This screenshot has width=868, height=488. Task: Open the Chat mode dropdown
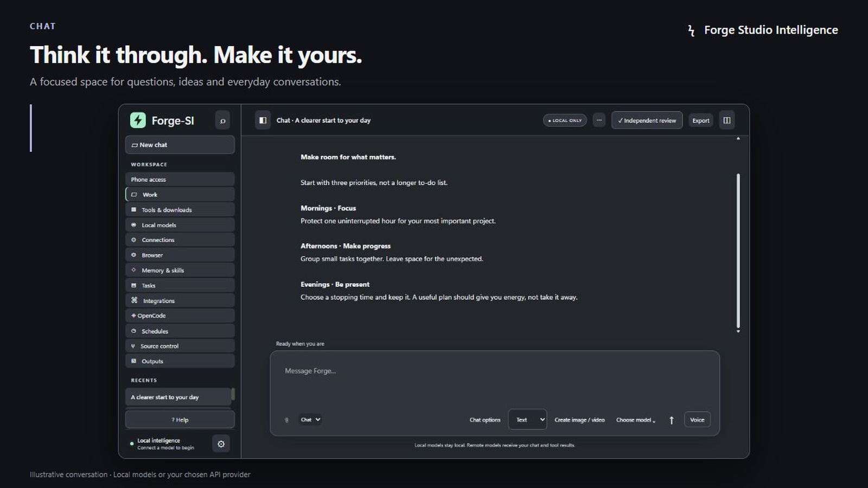coord(310,420)
